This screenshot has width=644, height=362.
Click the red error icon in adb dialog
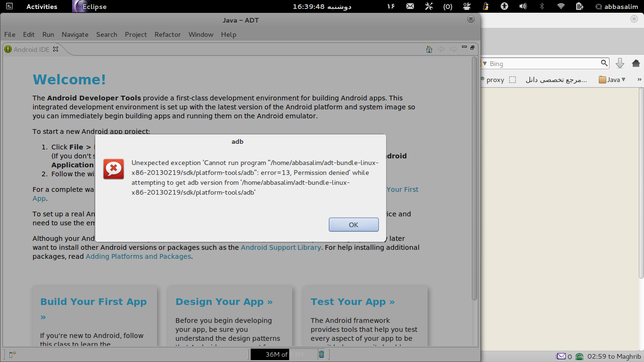114,169
